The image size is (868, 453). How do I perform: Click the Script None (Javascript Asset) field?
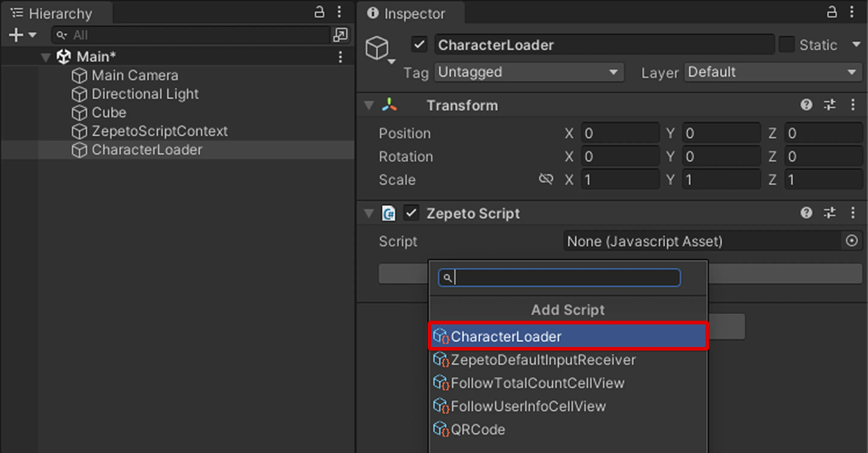pyautogui.click(x=703, y=241)
